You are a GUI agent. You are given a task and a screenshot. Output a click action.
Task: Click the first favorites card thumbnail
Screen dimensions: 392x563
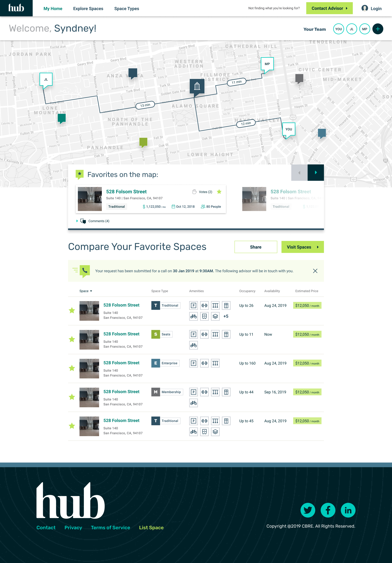[x=90, y=199]
